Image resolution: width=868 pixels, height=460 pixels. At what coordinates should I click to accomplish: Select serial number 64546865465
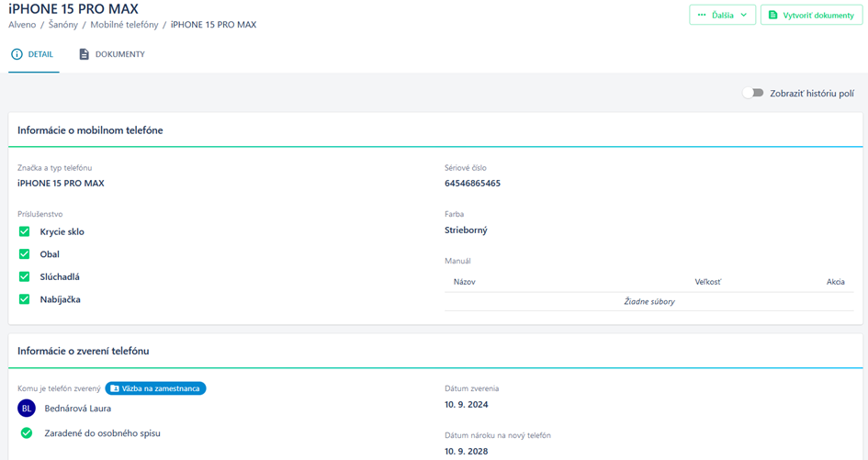point(472,184)
